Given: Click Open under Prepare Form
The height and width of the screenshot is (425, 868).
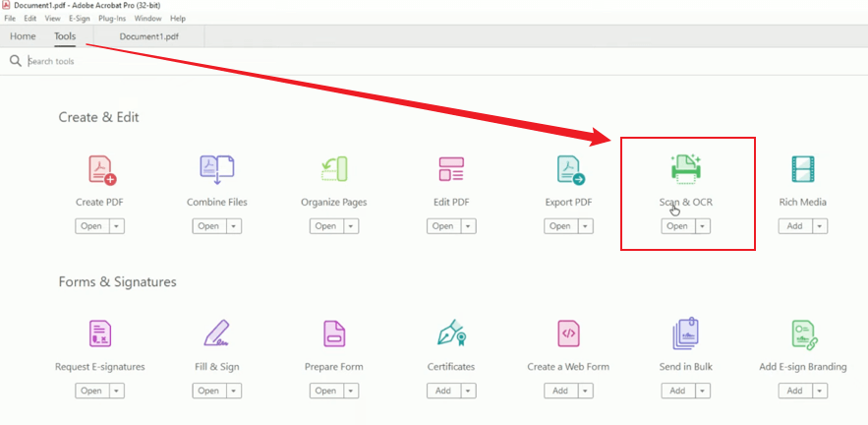Looking at the screenshot, I should point(326,391).
